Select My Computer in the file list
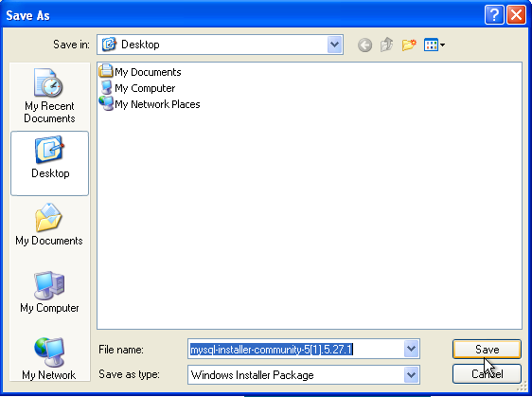 tap(137, 88)
